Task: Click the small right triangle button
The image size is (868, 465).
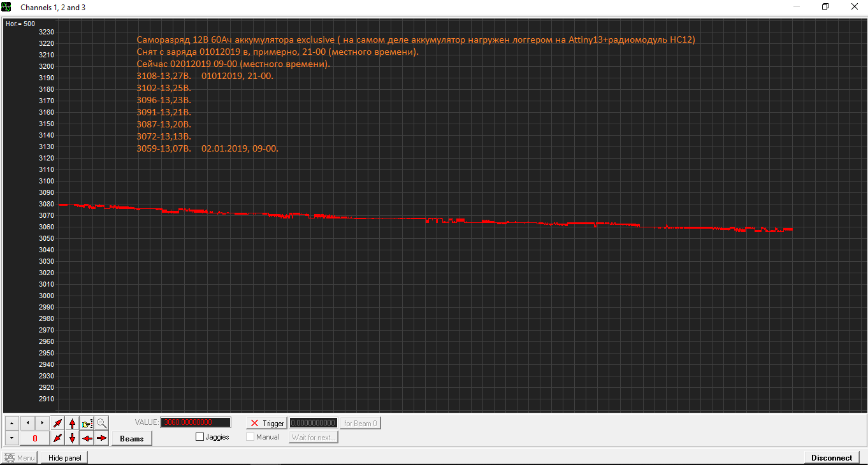Action: coord(42,423)
